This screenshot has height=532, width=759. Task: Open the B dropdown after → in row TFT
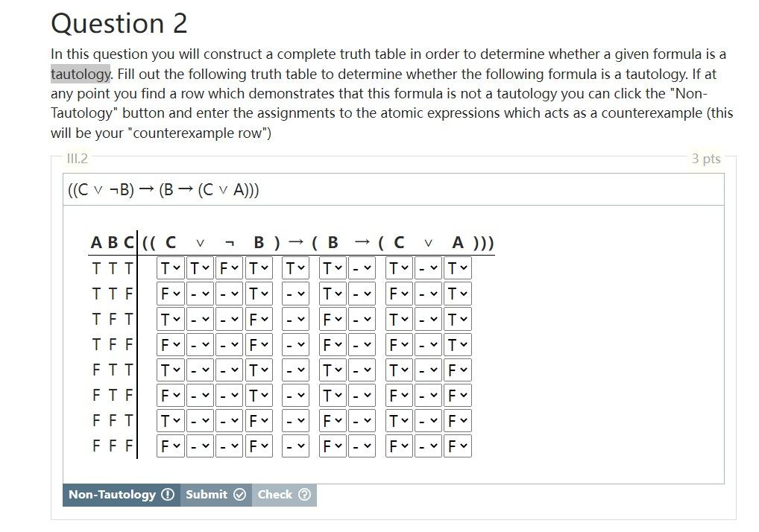coord(332,318)
